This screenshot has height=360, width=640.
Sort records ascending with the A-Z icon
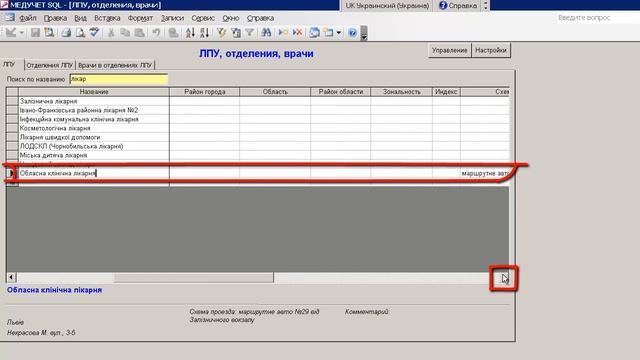[x=190, y=33]
